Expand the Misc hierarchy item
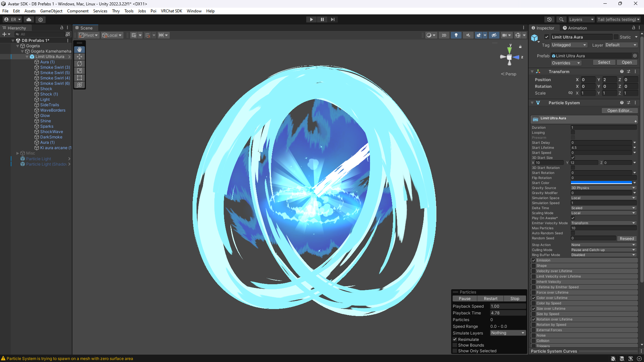644x362 pixels. (x=18, y=153)
